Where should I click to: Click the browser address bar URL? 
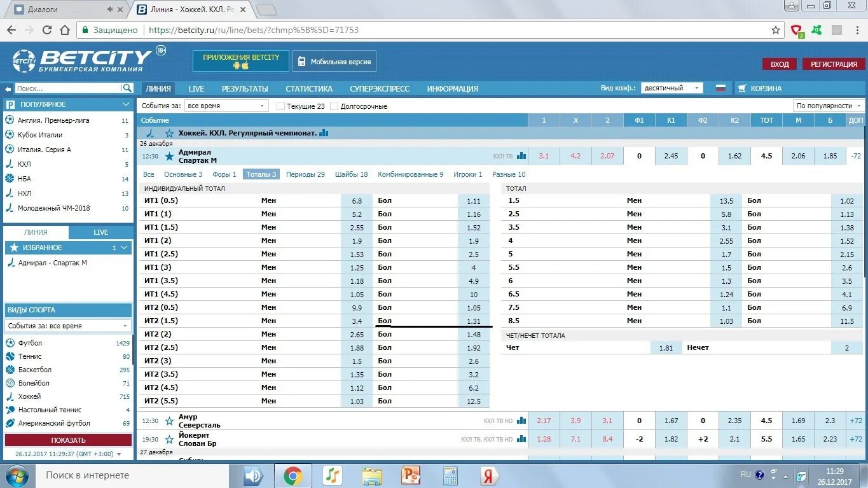253,30
